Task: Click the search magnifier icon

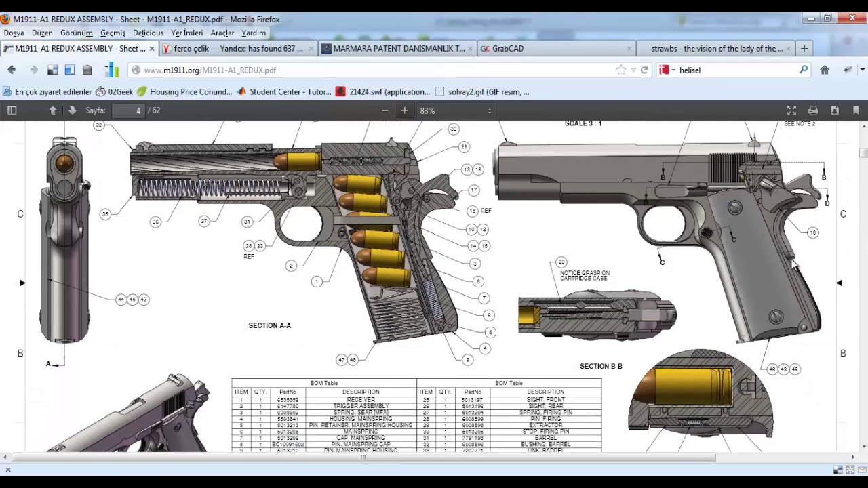Action: (804, 70)
